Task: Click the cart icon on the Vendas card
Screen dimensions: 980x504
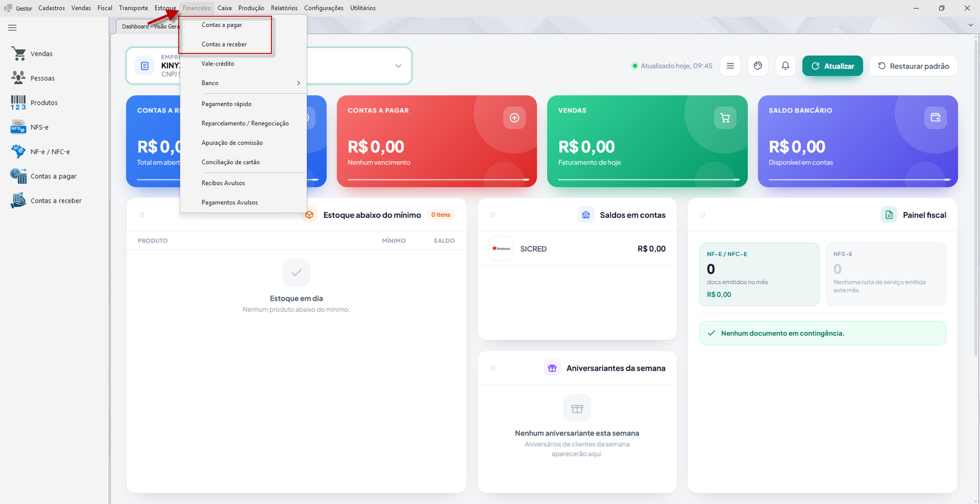Action: [x=725, y=118]
